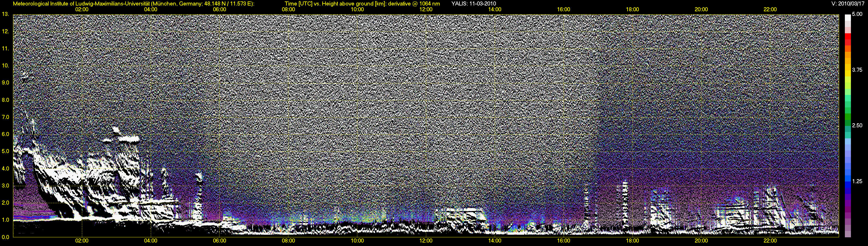Click the '14:00' label on the top time axis
Image resolution: width=868 pixels, height=246 pixels.
point(495,10)
